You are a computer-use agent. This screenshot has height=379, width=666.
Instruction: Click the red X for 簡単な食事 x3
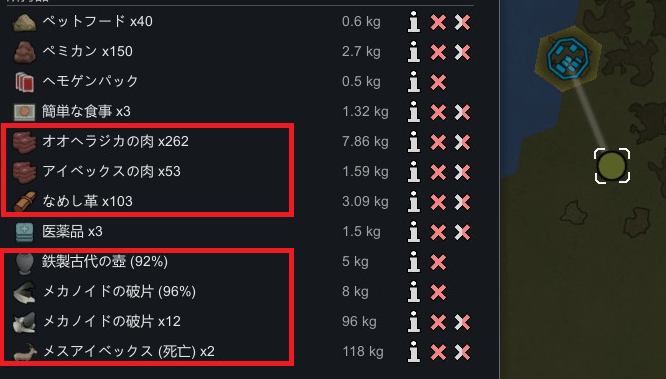438,112
